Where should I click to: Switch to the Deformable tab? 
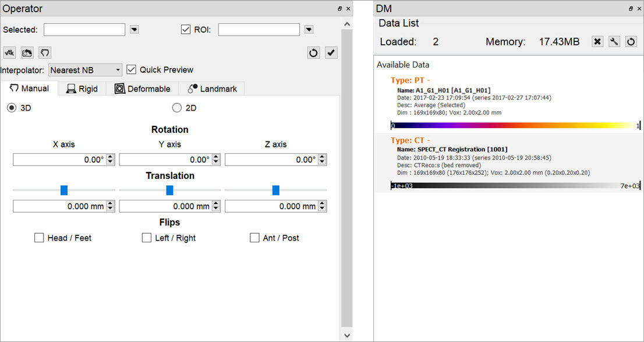coord(143,89)
